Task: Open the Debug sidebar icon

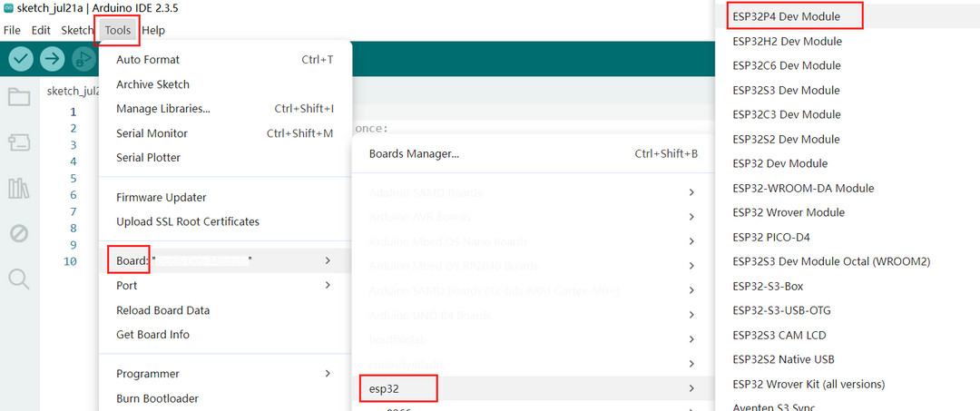Action: pos(19,234)
